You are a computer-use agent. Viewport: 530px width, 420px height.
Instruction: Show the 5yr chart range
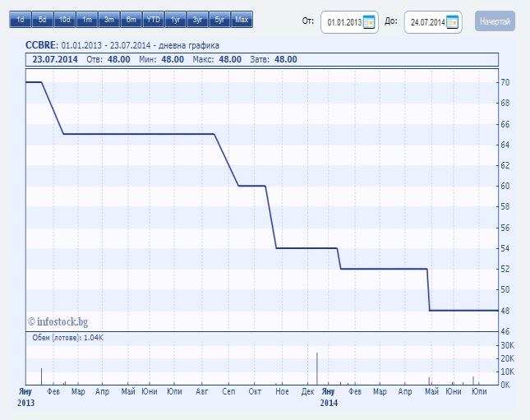pyautogui.click(x=219, y=20)
